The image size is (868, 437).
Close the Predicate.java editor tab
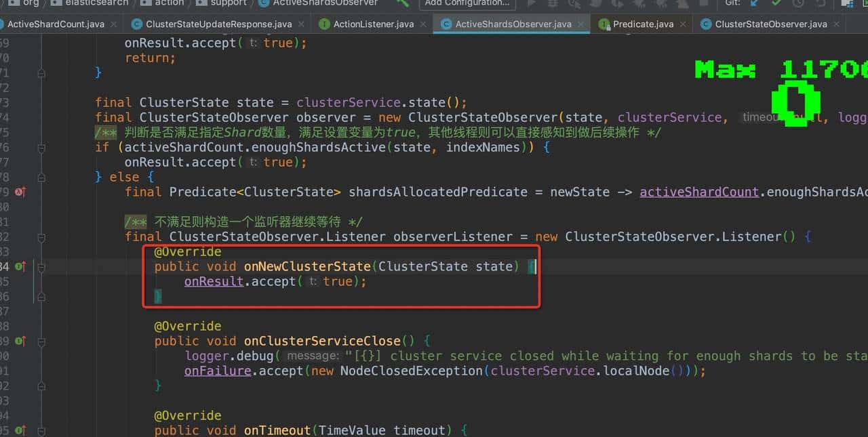click(683, 24)
